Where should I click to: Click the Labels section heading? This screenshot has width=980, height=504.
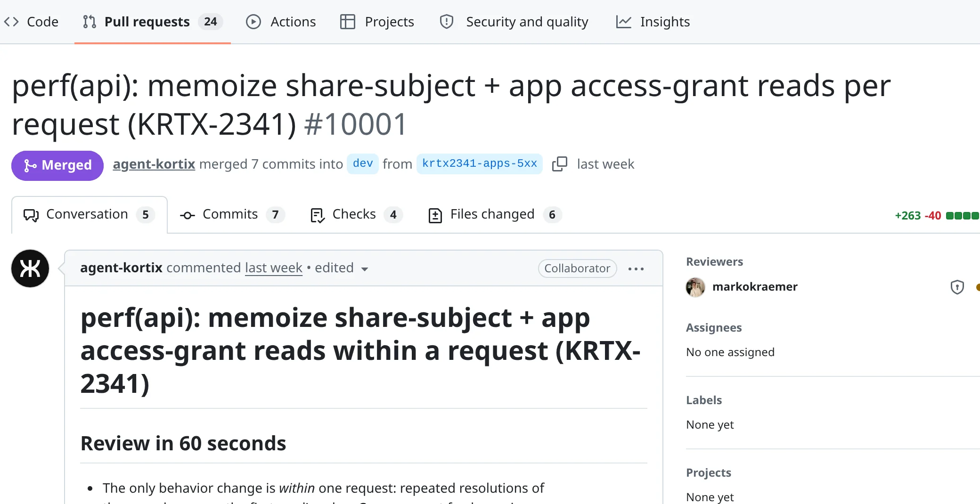(x=704, y=400)
